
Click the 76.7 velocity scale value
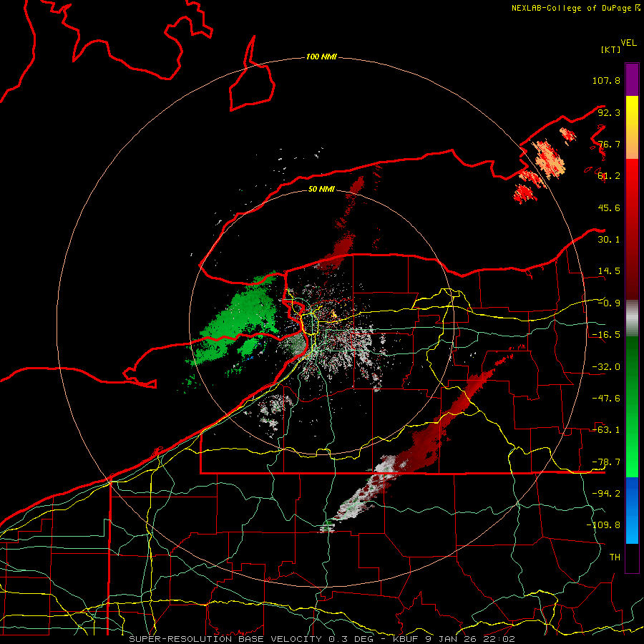(609, 144)
